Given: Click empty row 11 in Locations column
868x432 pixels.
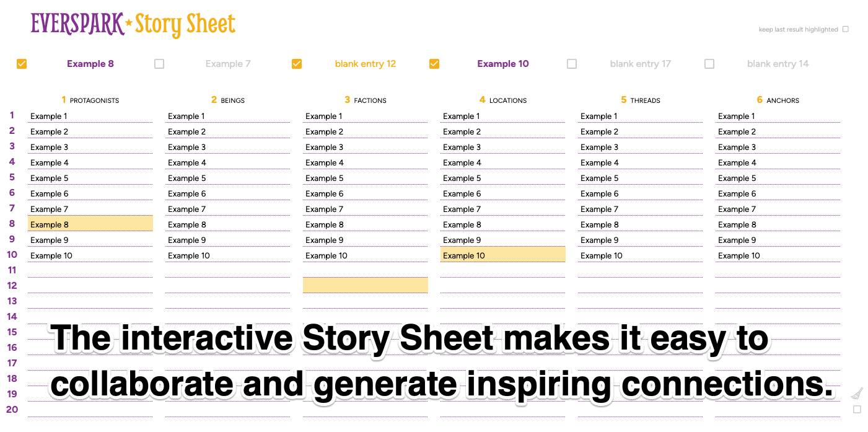Looking at the screenshot, I should point(502,270).
